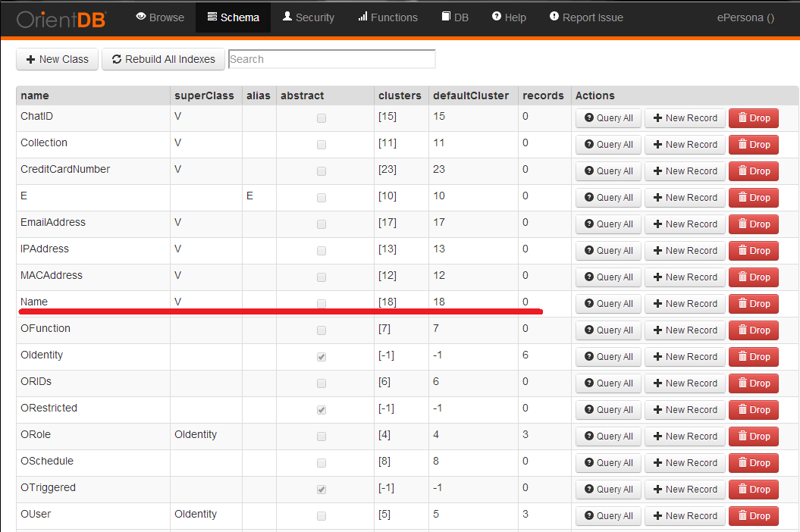
Task: Toggle abstract checkbox for Collection
Action: tap(322, 145)
